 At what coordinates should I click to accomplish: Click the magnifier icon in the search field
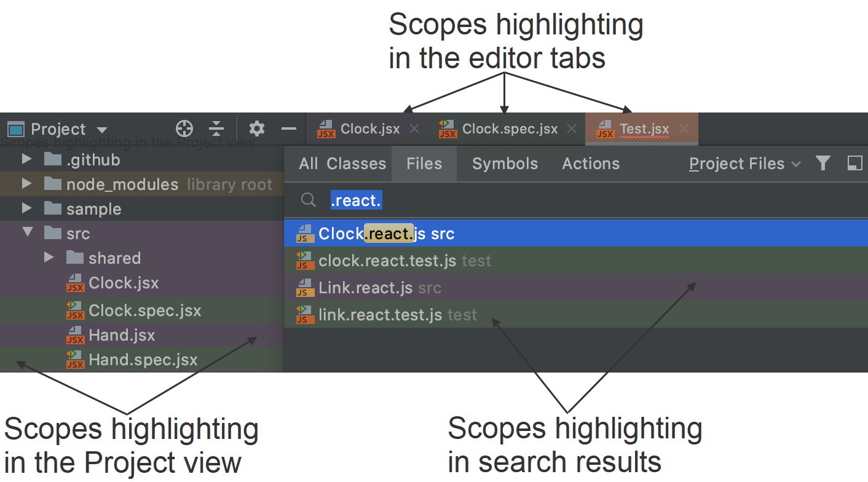click(308, 200)
